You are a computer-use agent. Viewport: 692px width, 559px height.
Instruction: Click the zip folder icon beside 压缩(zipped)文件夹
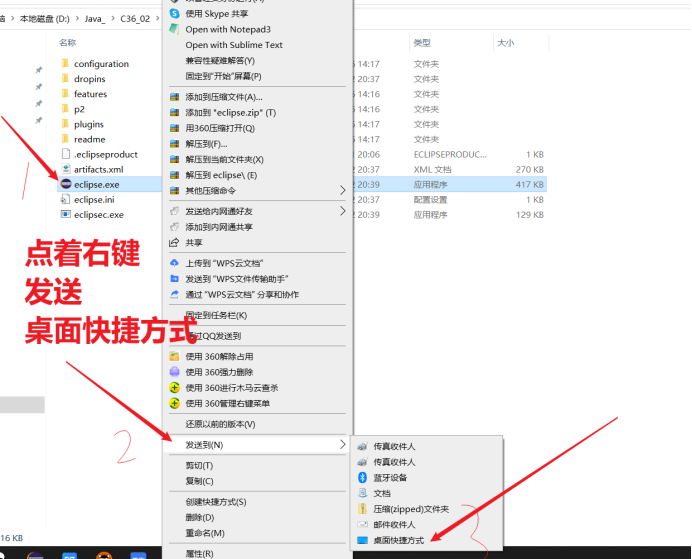point(362,509)
